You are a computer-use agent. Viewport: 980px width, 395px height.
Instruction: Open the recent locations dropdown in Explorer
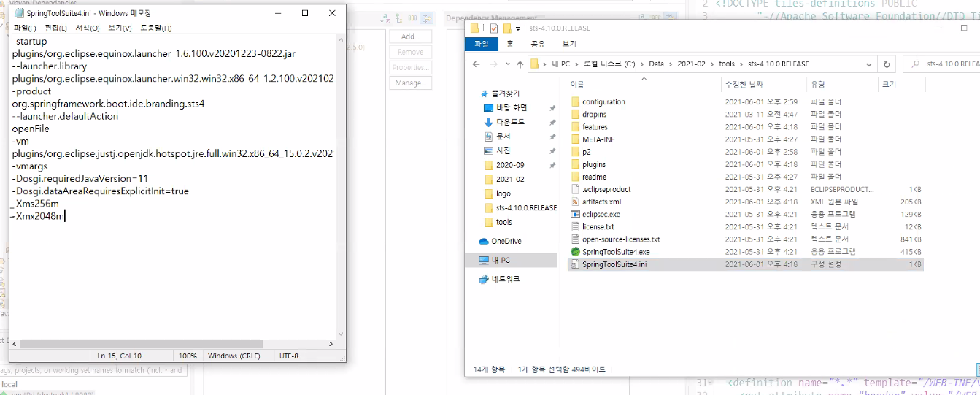(x=508, y=64)
